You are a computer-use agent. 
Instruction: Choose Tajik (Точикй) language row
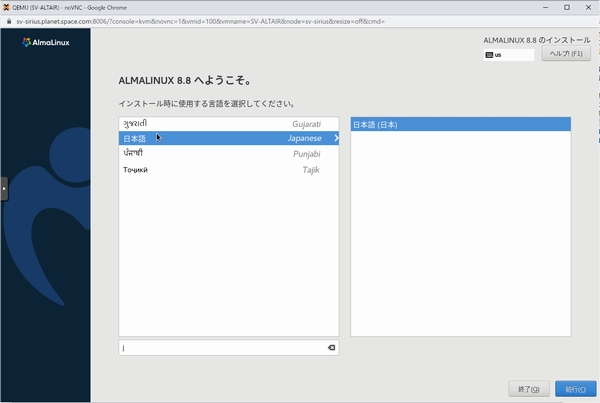point(228,170)
